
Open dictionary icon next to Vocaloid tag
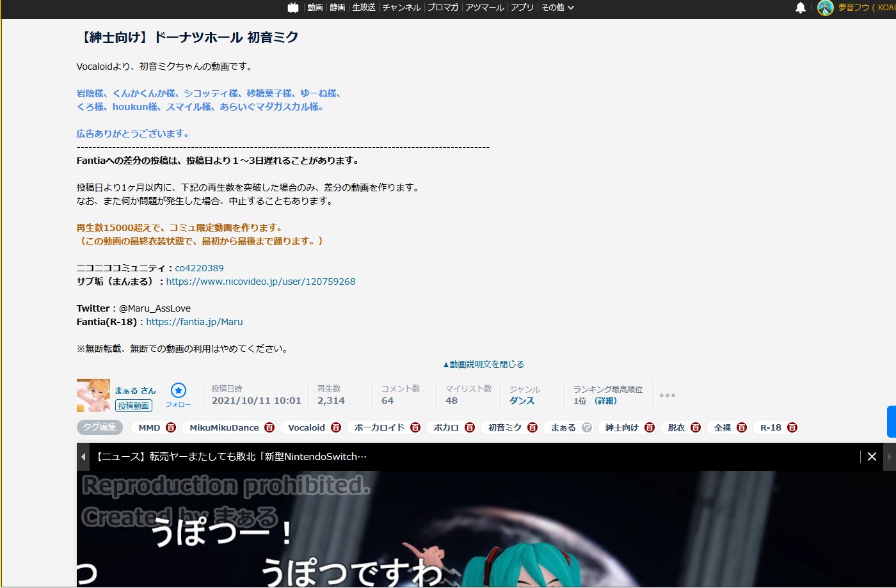click(336, 427)
